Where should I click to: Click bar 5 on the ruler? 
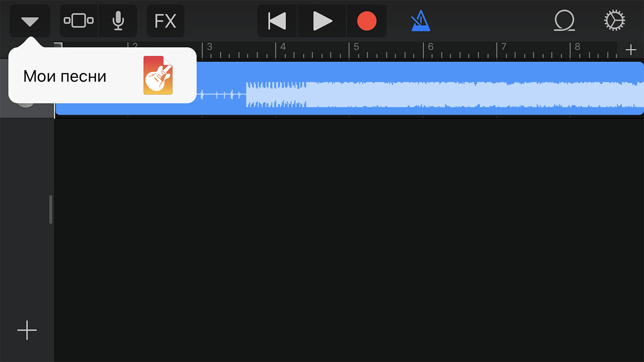356,47
